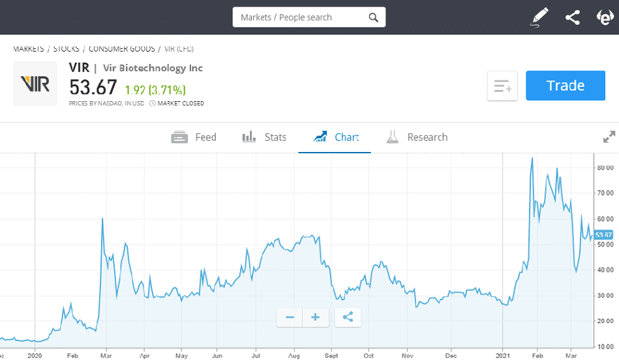Click the VIR (CFD) breadcrumb
Viewport: 619px width, 364px height.
click(x=179, y=49)
